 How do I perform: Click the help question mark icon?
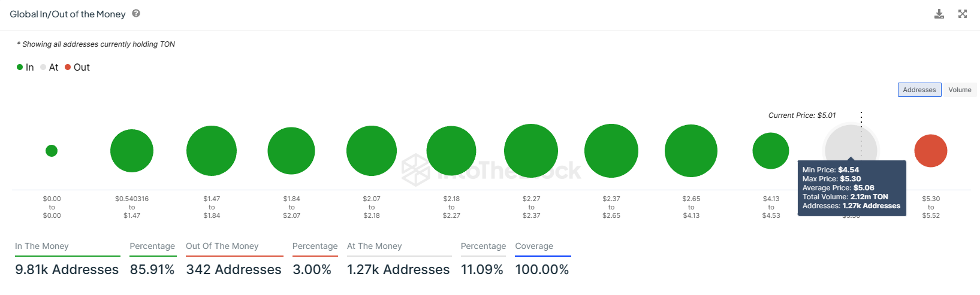(x=136, y=13)
